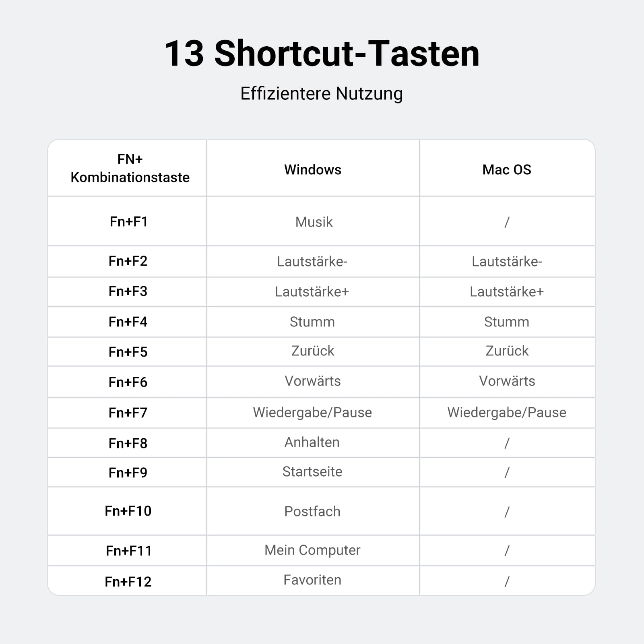Click the 'Fn+F1' row label
The height and width of the screenshot is (644, 644).
[x=129, y=221]
